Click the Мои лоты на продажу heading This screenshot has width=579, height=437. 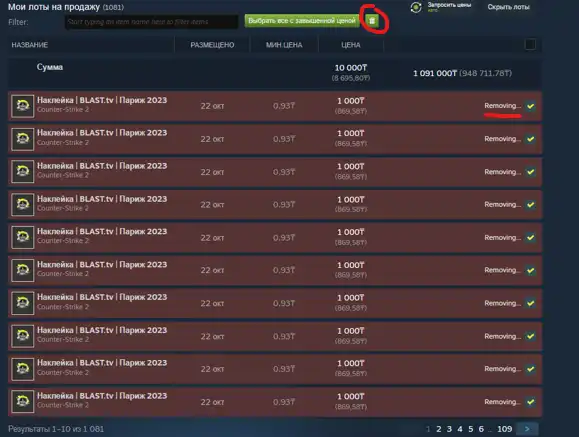point(54,7)
